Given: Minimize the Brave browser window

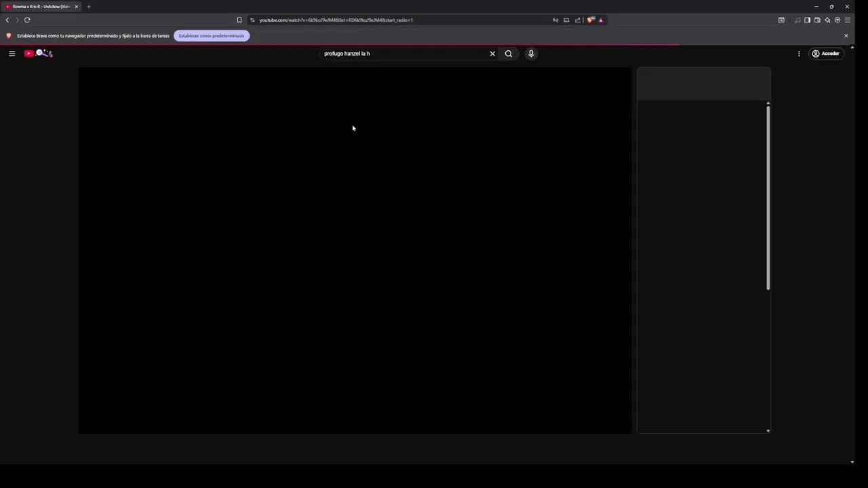Looking at the screenshot, I should click(x=816, y=7).
